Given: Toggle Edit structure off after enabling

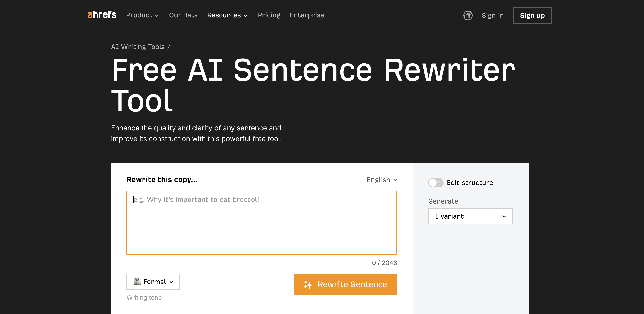Looking at the screenshot, I should [436, 183].
